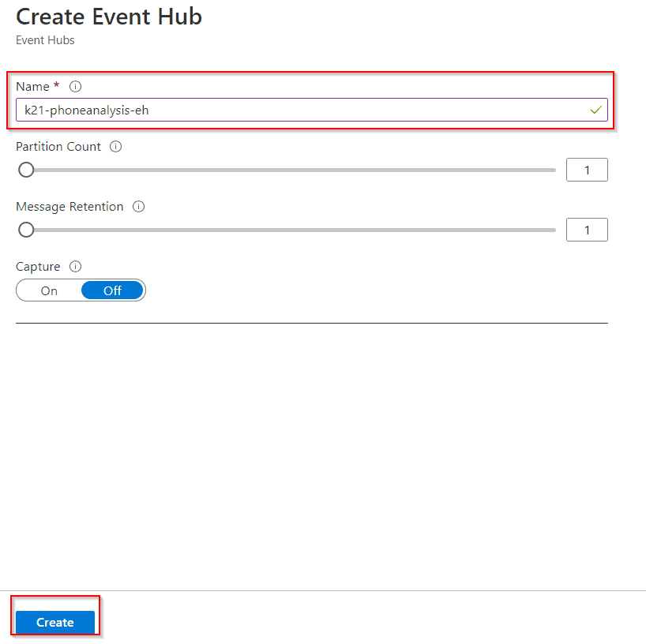Screen dimensions: 646x644
Task: Click the Event Hubs breadcrumb text
Action: tap(45, 39)
